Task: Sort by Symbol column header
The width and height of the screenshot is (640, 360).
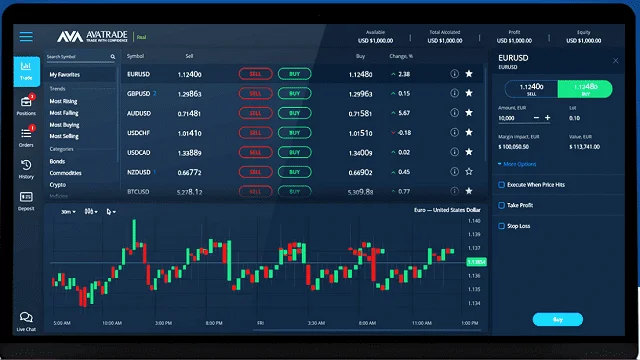Action: click(x=135, y=56)
